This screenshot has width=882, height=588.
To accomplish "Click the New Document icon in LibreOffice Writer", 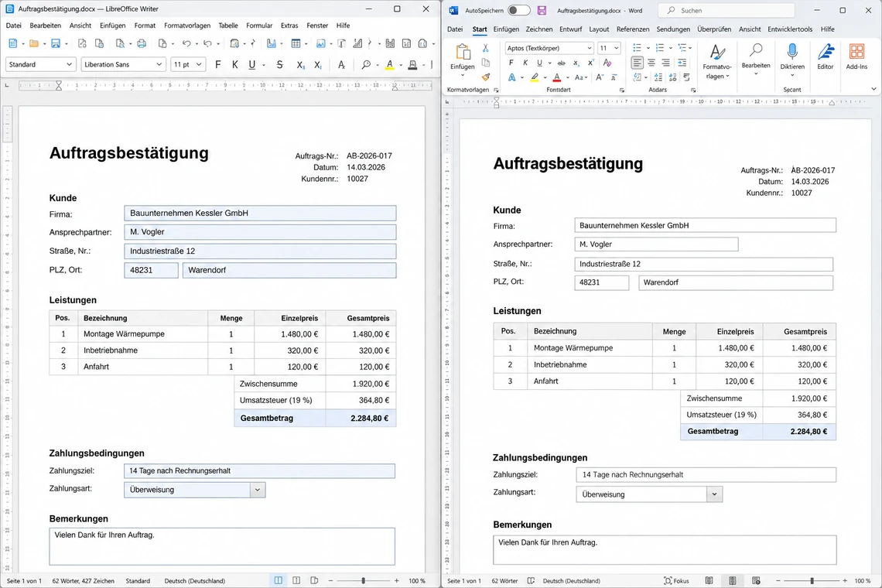I will (13, 43).
